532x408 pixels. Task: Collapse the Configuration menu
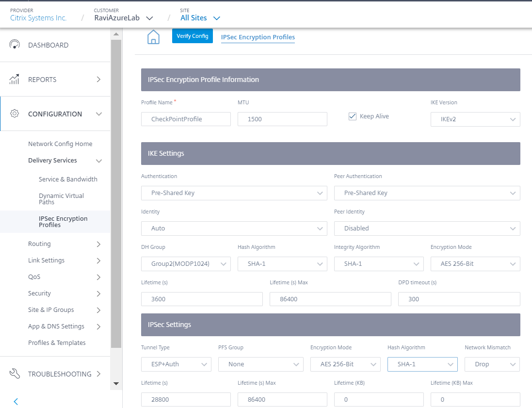(x=55, y=114)
